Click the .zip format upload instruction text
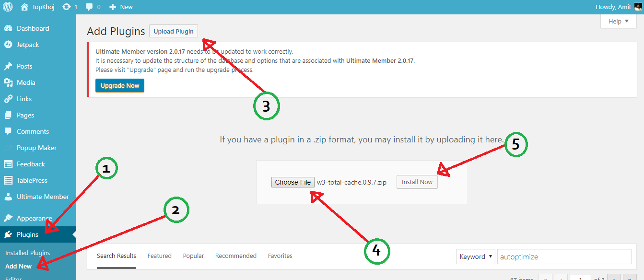Viewport: 644px width, 280px height. click(362, 140)
